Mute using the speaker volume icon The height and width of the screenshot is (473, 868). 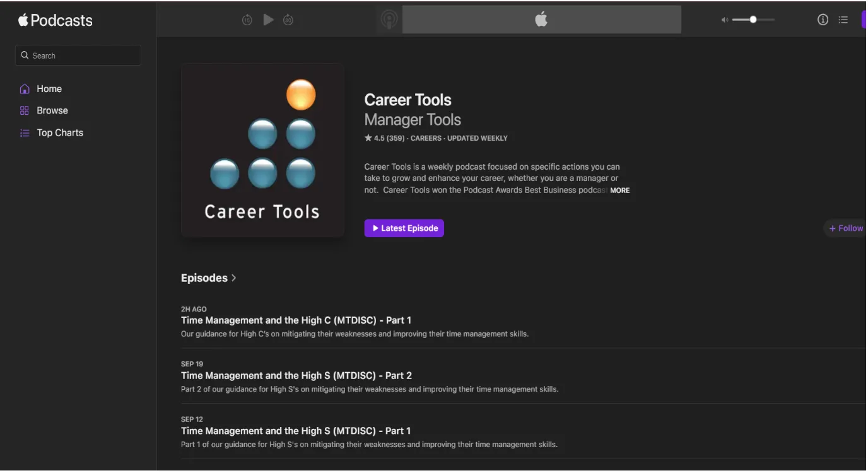725,20
